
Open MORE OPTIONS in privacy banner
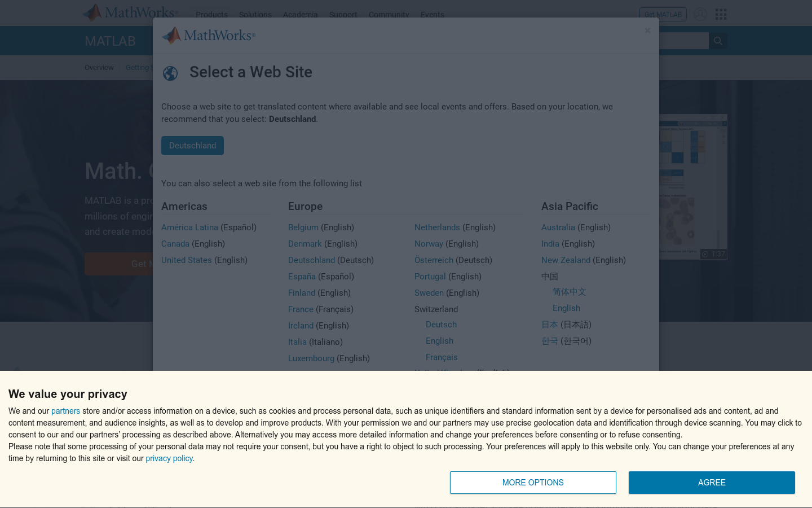pyautogui.click(x=533, y=483)
